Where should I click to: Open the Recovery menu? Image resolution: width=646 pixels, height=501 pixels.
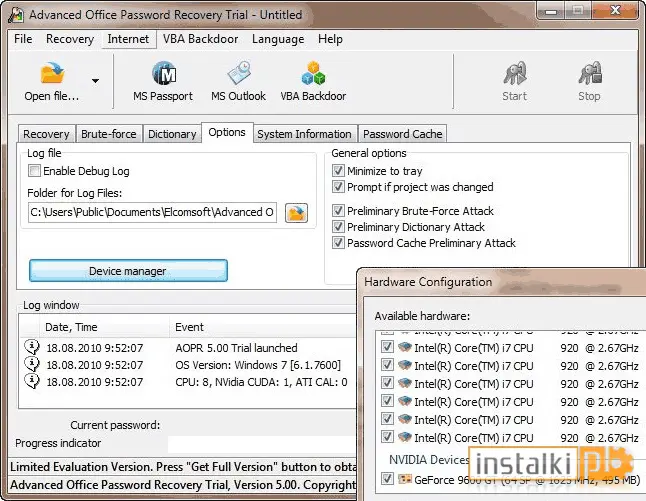[x=70, y=39]
